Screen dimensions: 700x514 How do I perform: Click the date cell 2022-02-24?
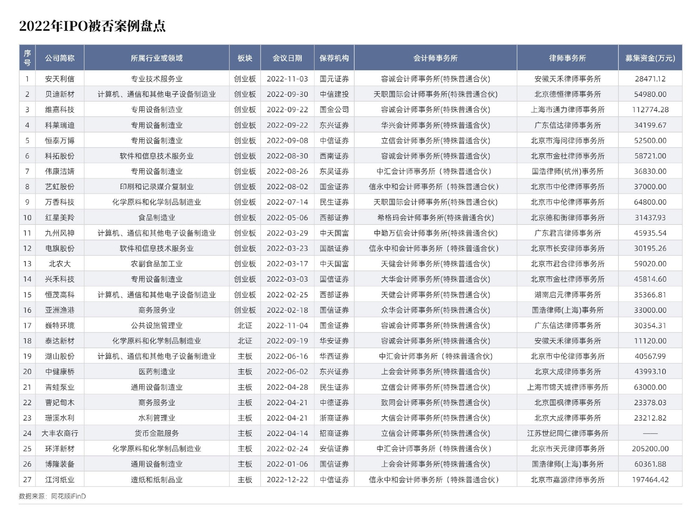(288, 449)
